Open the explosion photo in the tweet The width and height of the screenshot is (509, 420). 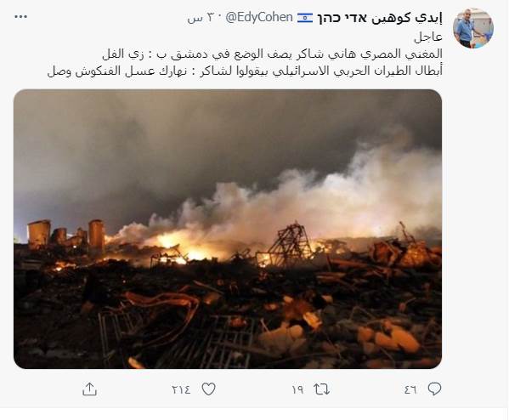pos(228,229)
